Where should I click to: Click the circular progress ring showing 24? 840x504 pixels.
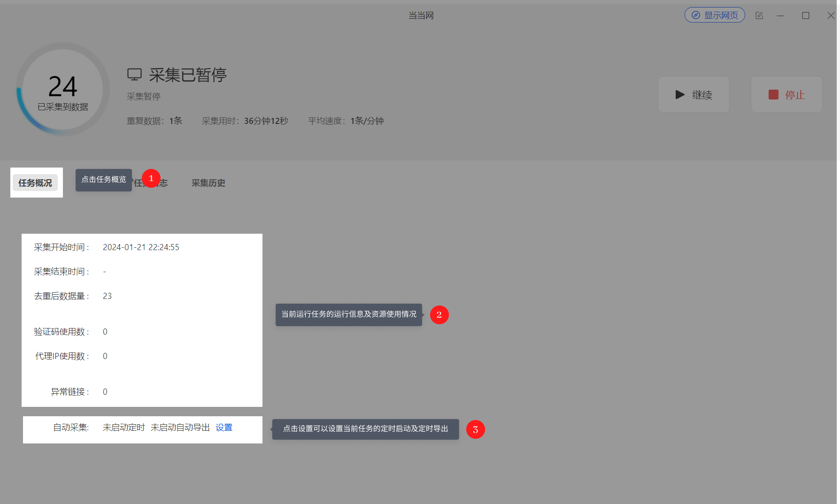[x=62, y=89]
